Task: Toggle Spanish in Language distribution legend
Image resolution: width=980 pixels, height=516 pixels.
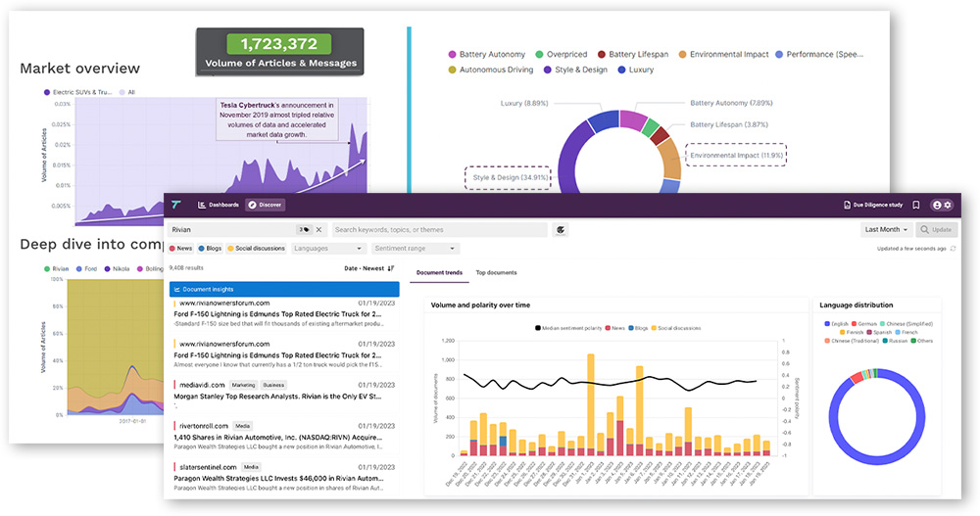Action: tap(879, 332)
